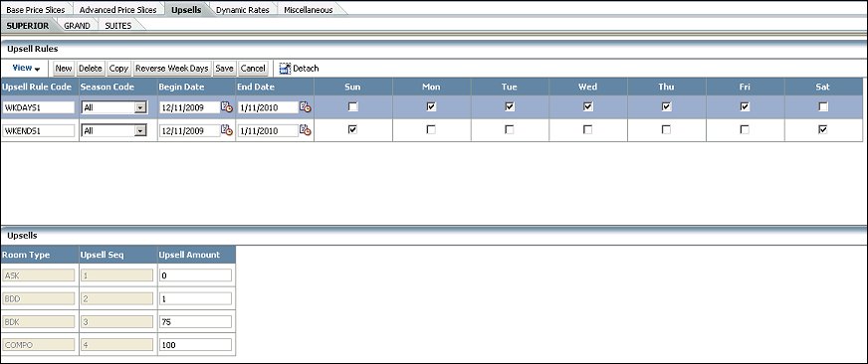Click WKDAYS1 rule code field

[39, 107]
